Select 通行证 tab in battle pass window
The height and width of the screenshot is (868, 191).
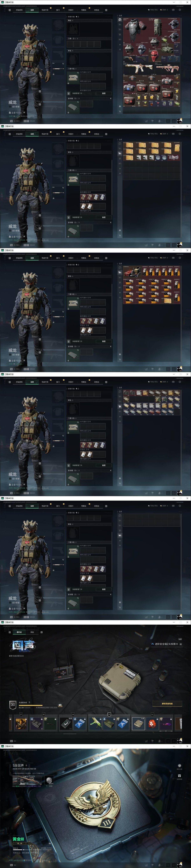pyautogui.click(x=19, y=632)
